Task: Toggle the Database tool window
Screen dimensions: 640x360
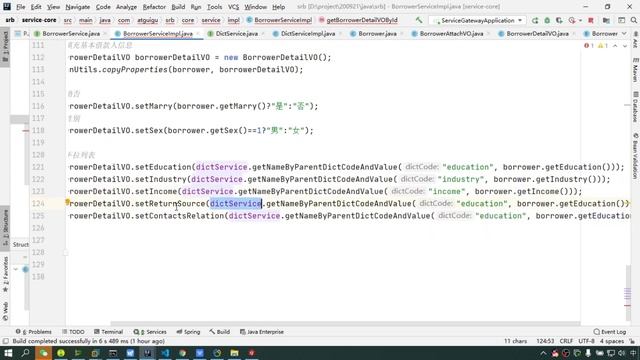Action: (635, 106)
